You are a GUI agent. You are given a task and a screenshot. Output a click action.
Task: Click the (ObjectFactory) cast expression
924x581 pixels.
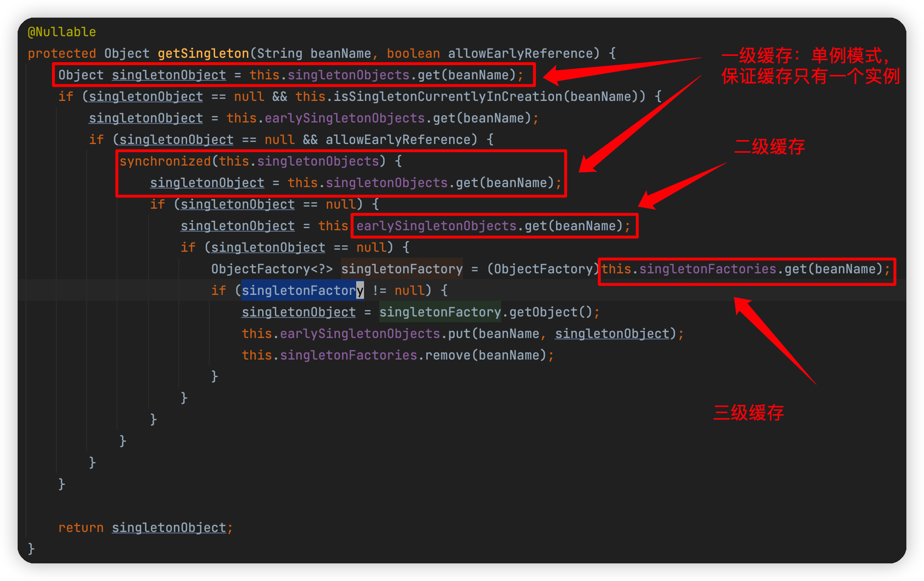[543, 269]
